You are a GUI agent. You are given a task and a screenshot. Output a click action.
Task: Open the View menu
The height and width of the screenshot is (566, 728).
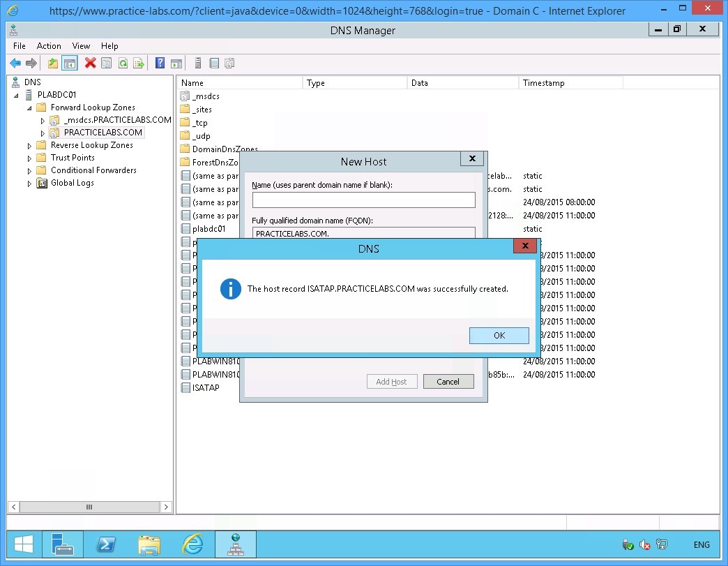click(81, 46)
